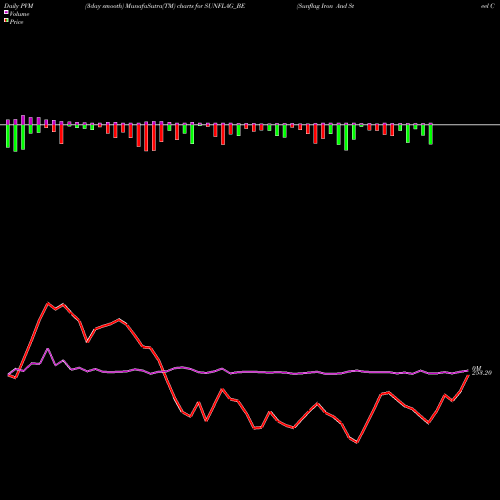The width and height of the screenshot is (500, 500).
Task: Select the 'Price' legend label
Action: [16, 22]
